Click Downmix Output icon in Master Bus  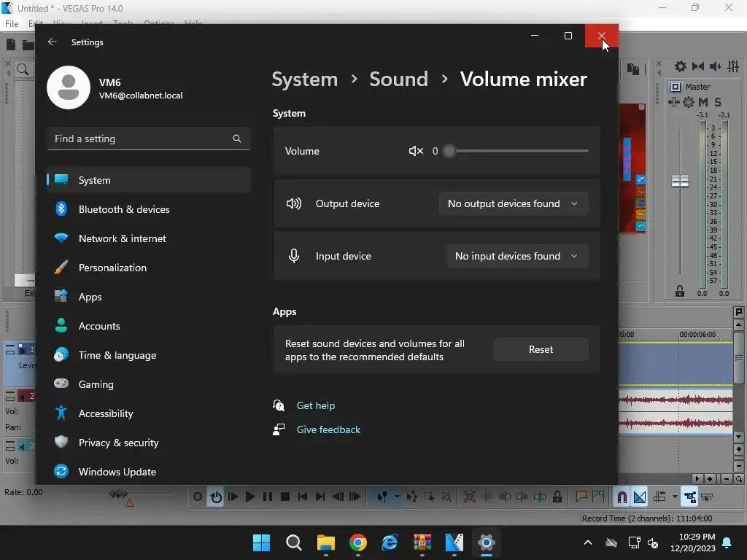698,66
